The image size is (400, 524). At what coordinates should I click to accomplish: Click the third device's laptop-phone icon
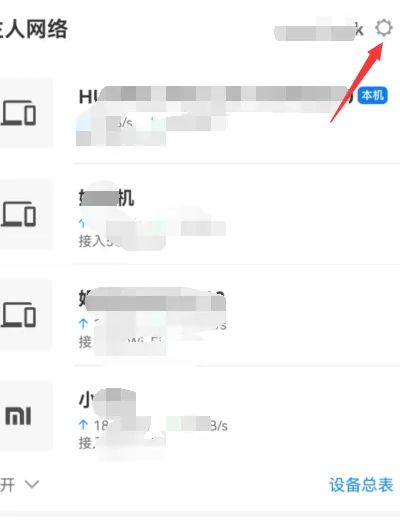19,315
